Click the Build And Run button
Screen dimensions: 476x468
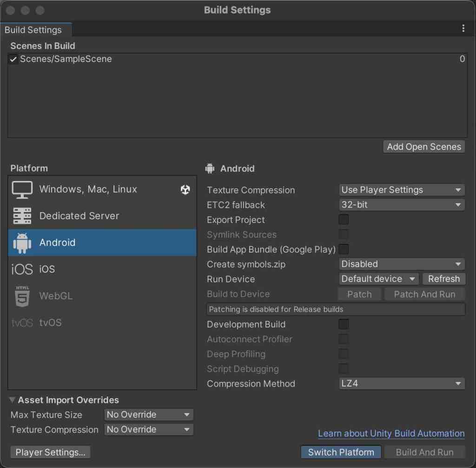point(424,452)
